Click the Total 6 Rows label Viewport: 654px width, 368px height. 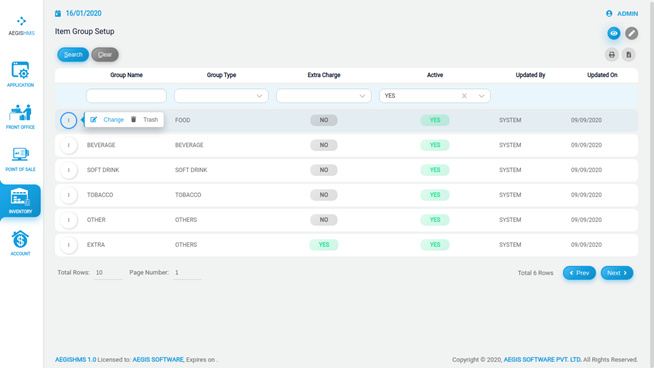536,273
